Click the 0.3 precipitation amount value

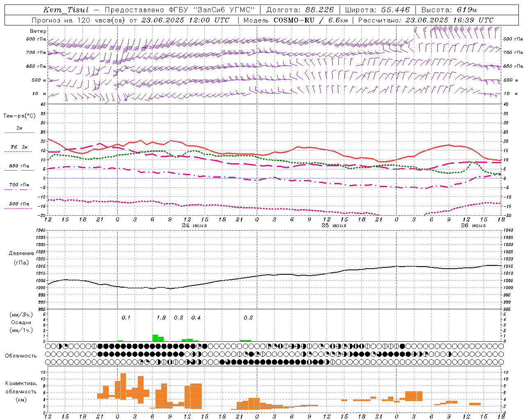[x=178, y=318]
